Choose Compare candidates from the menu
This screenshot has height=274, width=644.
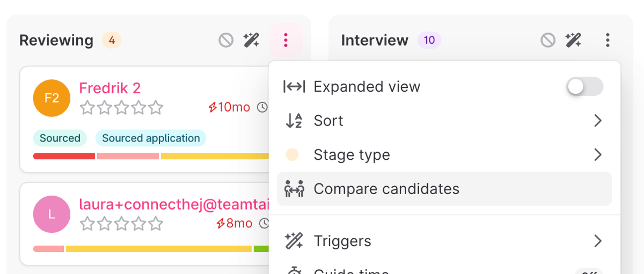[x=444, y=189]
